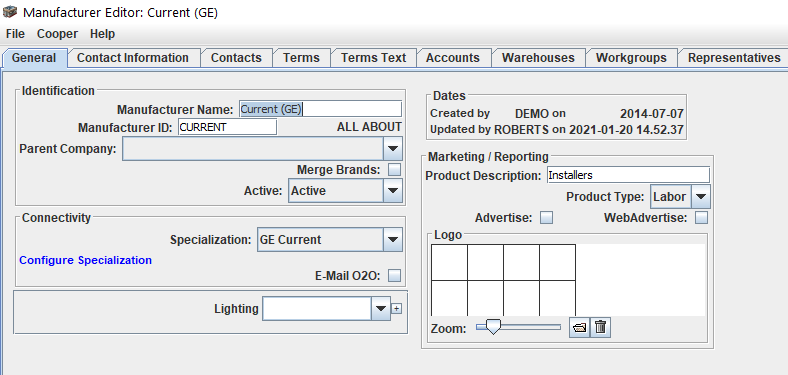Toggle the Merge Brands checkbox
Screen dimensions: 788x375
pyautogui.click(x=395, y=170)
